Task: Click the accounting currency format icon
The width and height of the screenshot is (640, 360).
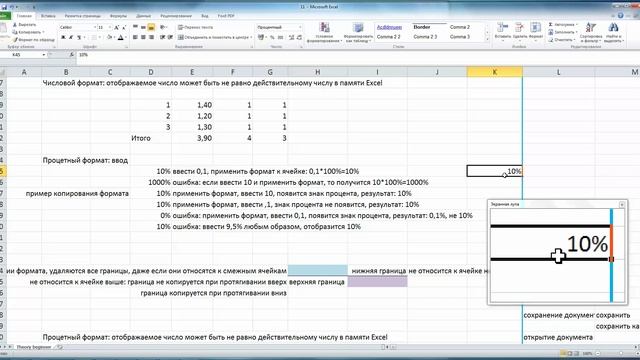Action: point(261,38)
